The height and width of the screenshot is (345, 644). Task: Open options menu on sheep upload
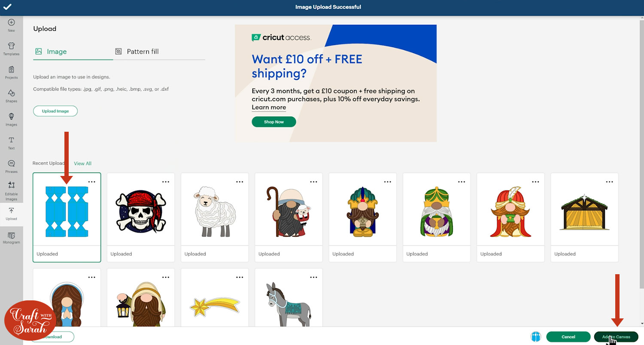pos(240,182)
